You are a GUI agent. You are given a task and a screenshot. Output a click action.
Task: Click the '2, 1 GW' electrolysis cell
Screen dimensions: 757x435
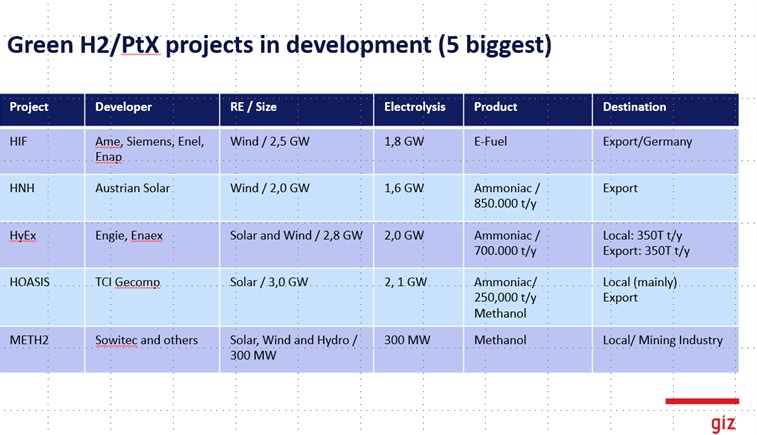click(x=419, y=297)
